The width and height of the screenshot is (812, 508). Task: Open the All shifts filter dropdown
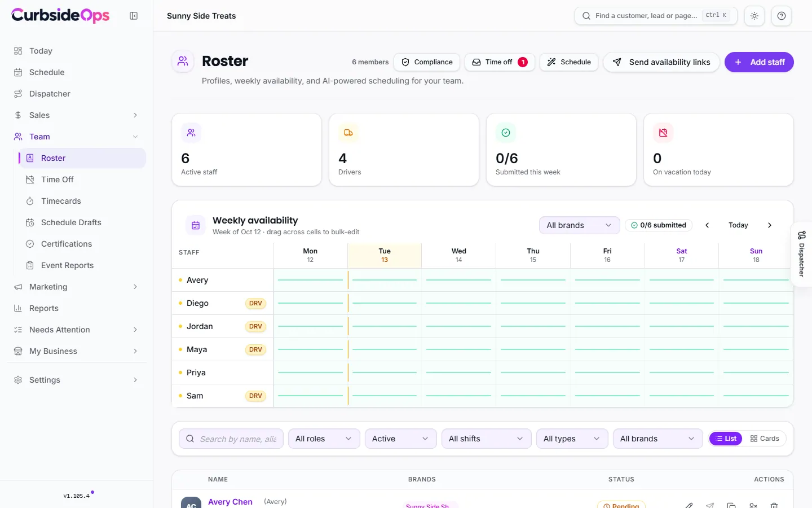(486, 439)
